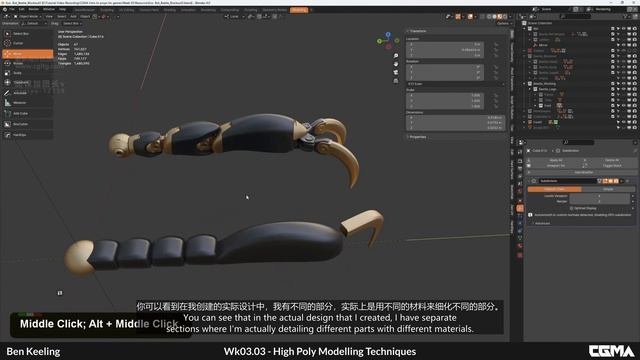Click the Apply All button
The width and height of the screenshot is (640, 360).
point(556,160)
